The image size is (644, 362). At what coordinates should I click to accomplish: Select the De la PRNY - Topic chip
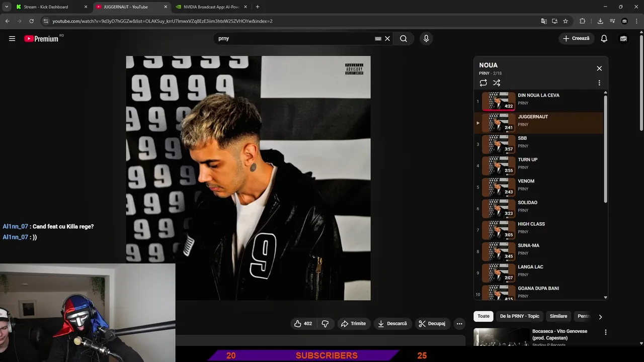click(x=520, y=316)
